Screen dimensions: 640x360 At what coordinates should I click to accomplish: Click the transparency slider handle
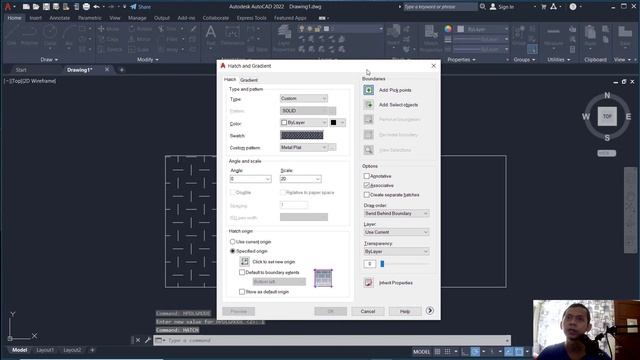click(382, 264)
